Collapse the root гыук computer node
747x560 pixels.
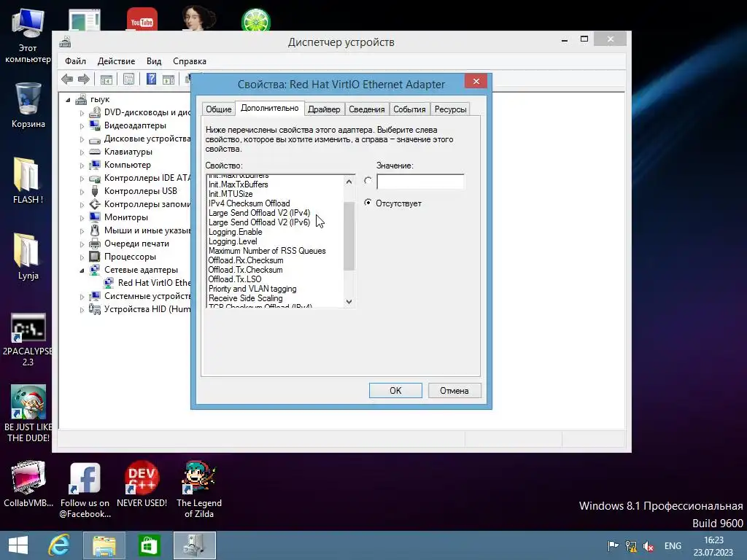click(x=68, y=100)
